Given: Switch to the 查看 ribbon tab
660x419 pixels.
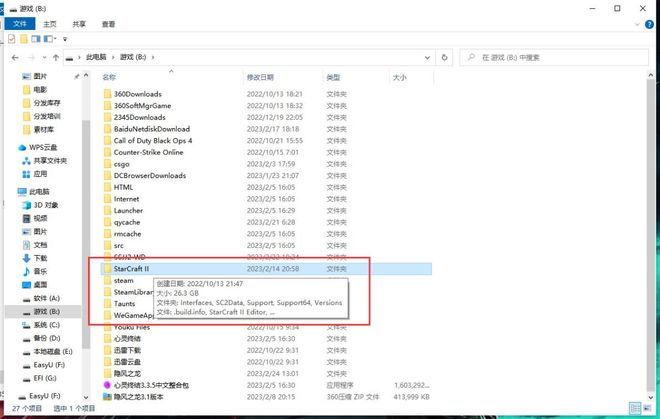Looking at the screenshot, I should coord(106,22).
